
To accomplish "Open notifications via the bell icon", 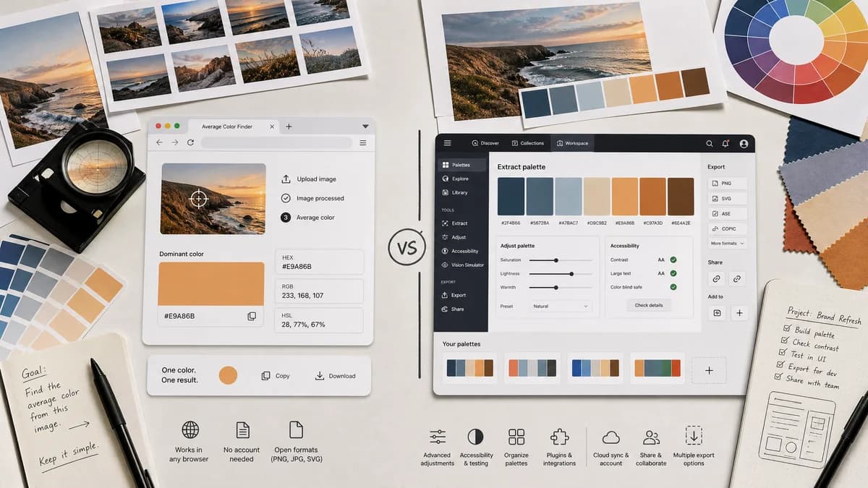I will pyautogui.click(x=726, y=144).
